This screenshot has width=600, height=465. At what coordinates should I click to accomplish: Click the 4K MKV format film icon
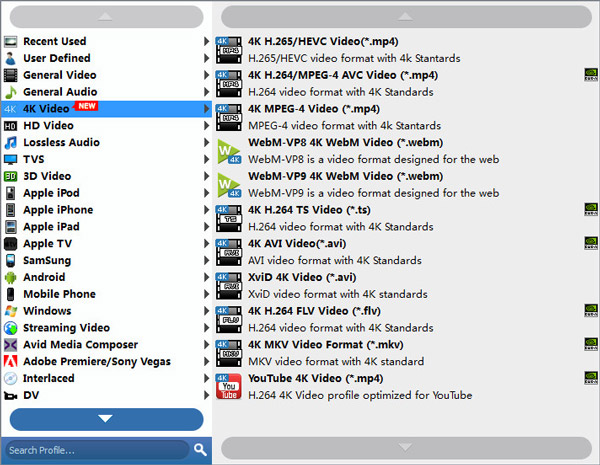228,353
